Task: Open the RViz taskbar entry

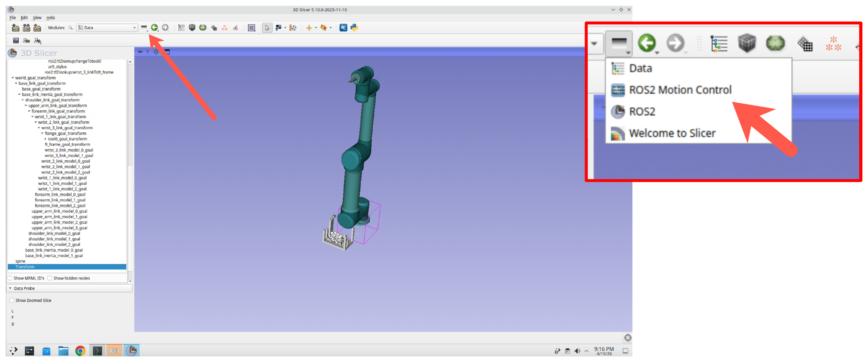Action: click(115, 351)
